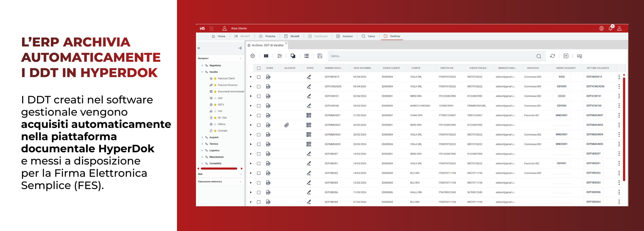This screenshot has height=231, width=644.
Task: Open the Cerca menu tab
Action: 368,36
